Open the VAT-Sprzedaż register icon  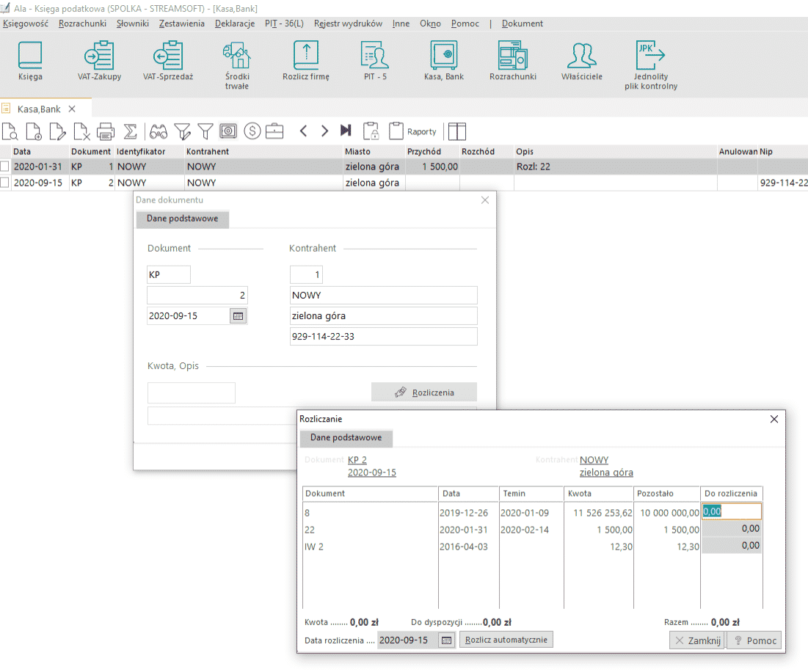point(168,61)
